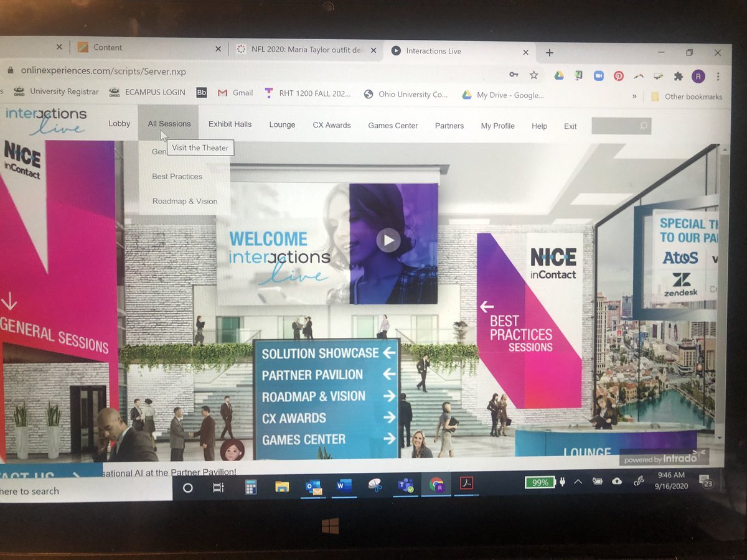Click the Windows taskbar search box
The height and width of the screenshot is (560, 747).
coord(86,490)
